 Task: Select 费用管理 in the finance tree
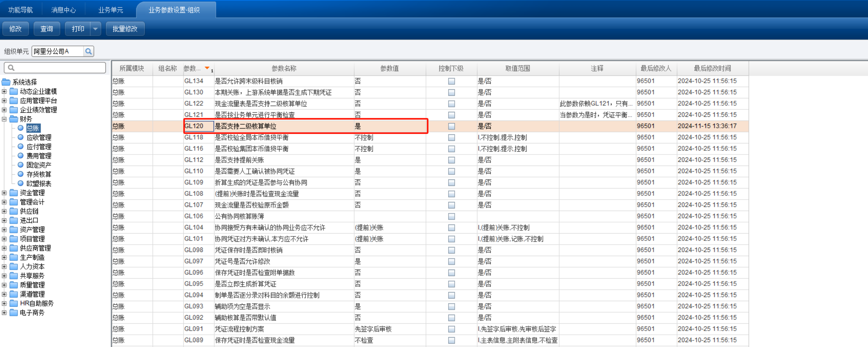39,156
